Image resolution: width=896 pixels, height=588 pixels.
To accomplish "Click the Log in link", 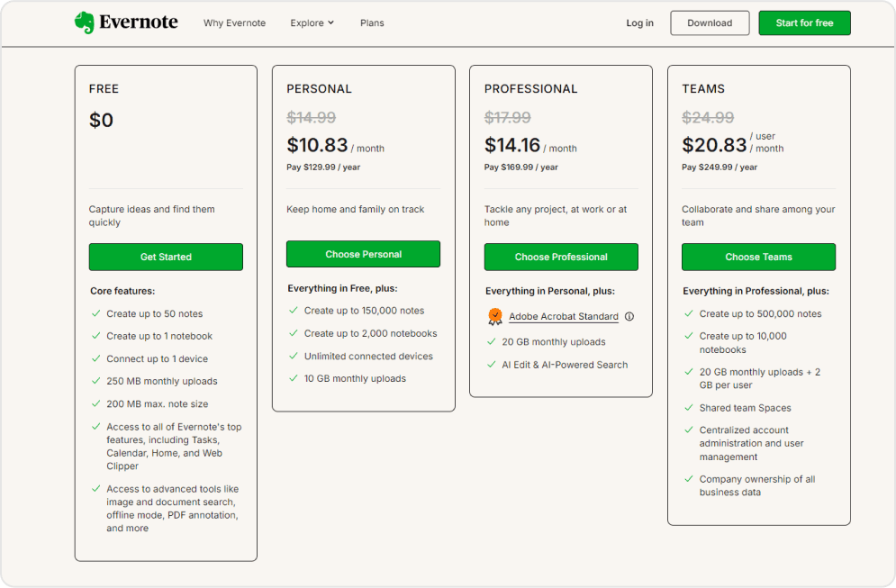I will click(639, 23).
